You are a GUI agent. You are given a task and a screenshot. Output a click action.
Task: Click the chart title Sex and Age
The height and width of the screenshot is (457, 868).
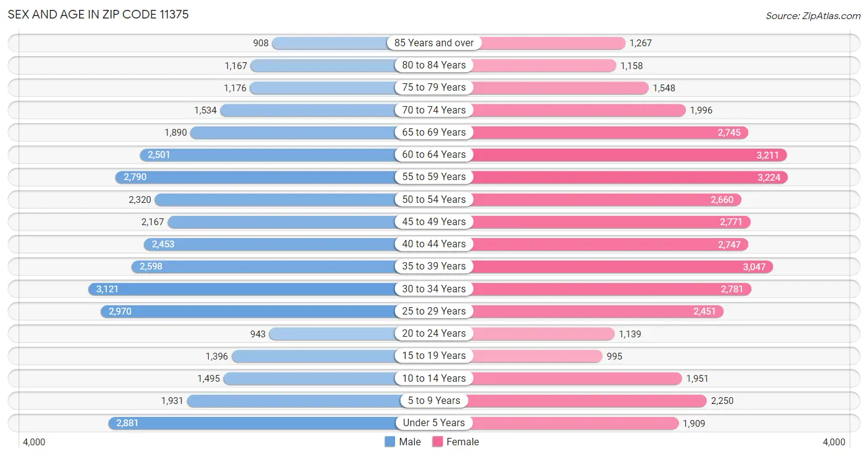(99, 15)
